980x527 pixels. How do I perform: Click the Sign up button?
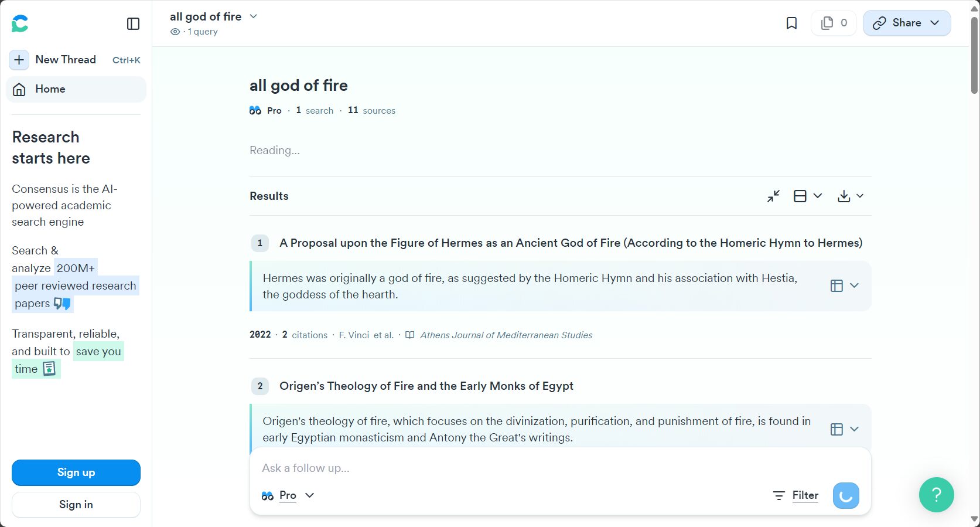[76, 472]
